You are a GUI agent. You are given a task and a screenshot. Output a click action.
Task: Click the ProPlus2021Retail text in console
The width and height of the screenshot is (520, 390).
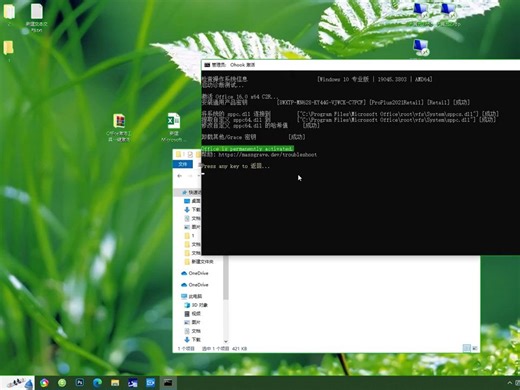point(397,102)
